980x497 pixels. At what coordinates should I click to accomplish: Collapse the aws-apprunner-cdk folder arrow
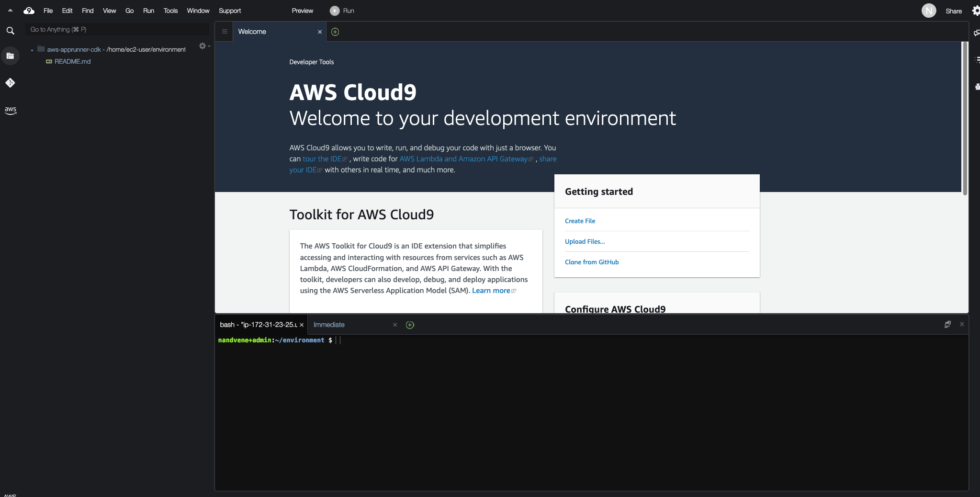32,50
